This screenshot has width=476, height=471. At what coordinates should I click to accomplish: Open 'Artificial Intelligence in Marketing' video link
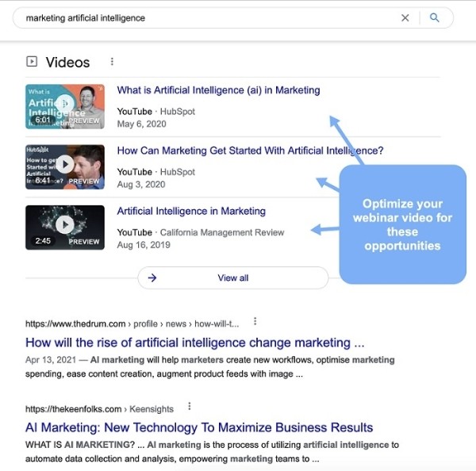[x=191, y=211]
